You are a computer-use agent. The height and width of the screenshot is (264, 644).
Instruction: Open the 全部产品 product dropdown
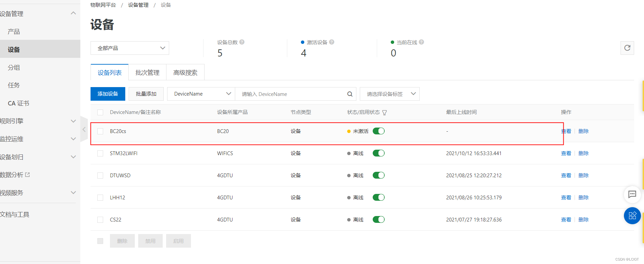[x=130, y=48]
